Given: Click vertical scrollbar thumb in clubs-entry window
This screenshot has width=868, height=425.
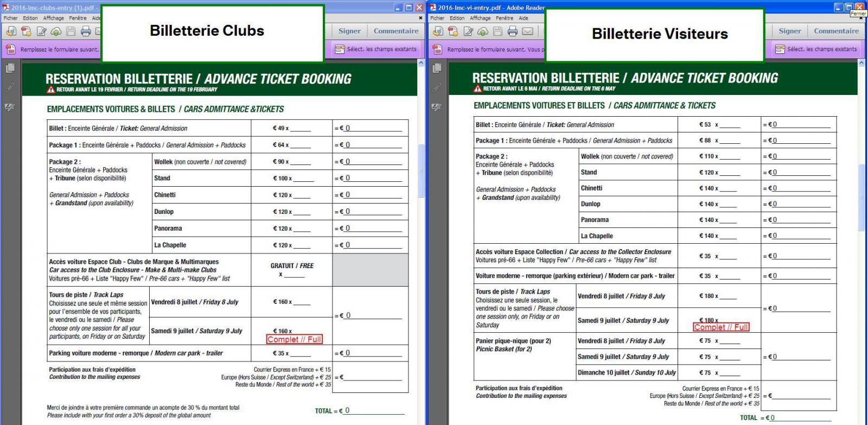Looking at the screenshot, I should pos(422,172).
